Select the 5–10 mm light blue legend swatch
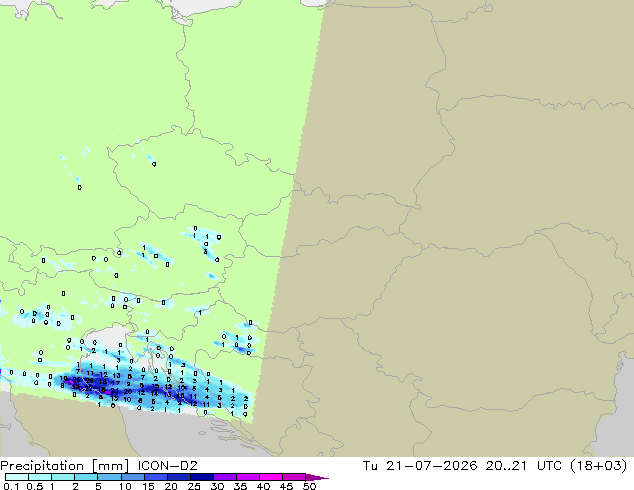Screen dimensions: 634x490 [109, 477]
